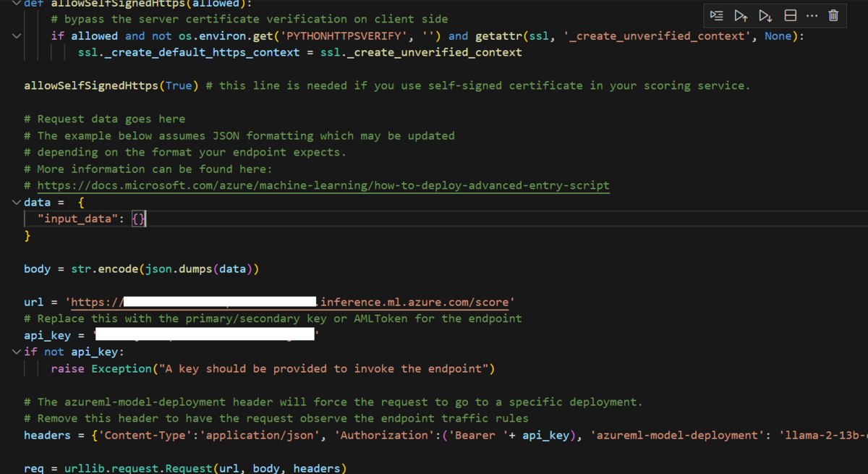The image size is (868, 474).
Task: Click the 'api_key =' variable name
Action: 47,335
